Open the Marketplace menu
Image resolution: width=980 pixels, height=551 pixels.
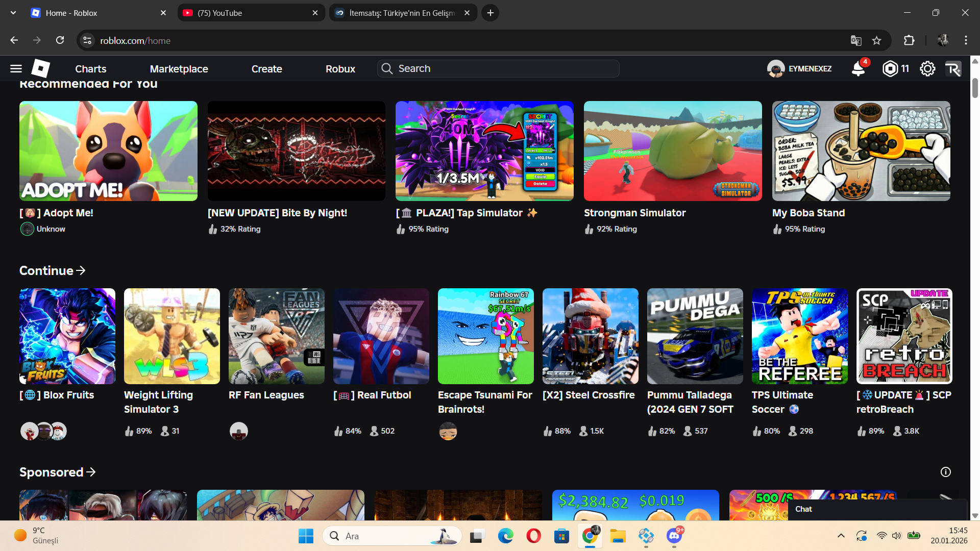pyautogui.click(x=179, y=69)
